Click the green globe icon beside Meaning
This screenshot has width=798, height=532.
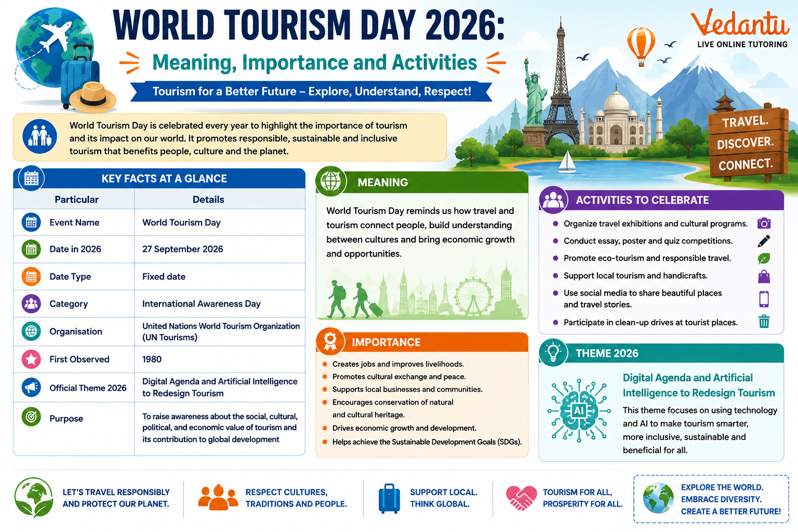click(331, 181)
